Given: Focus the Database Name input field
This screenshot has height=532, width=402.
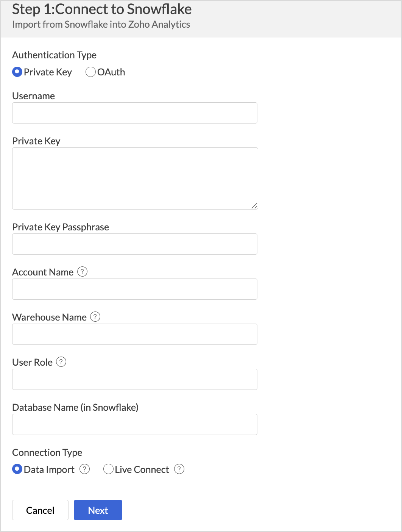Looking at the screenshot, I should pyautogui.click(x=135, y=424).
